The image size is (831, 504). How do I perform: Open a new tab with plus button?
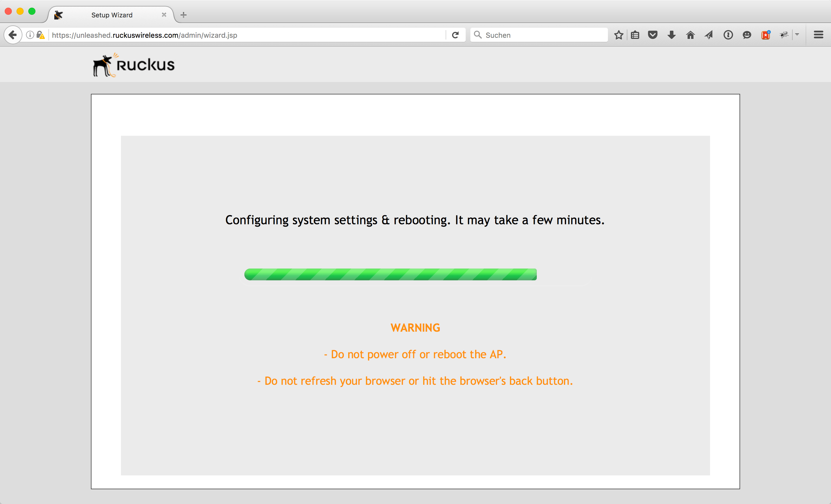tap(184, 15)
